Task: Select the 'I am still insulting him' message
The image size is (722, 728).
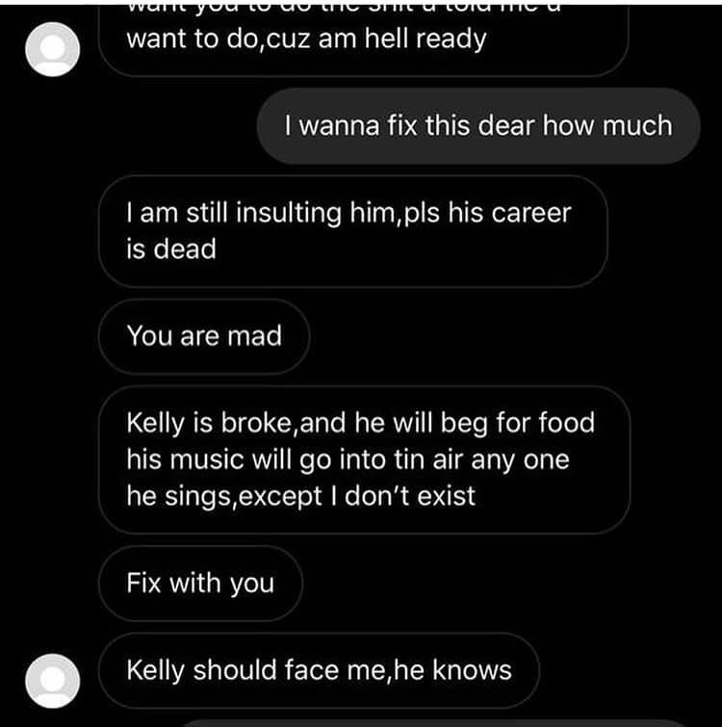Action: pos(353,231)
